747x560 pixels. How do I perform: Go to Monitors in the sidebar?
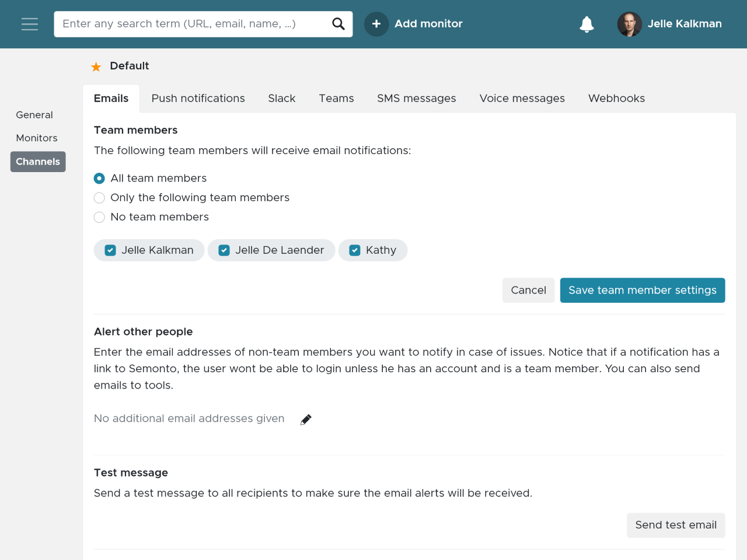(37, 138)
